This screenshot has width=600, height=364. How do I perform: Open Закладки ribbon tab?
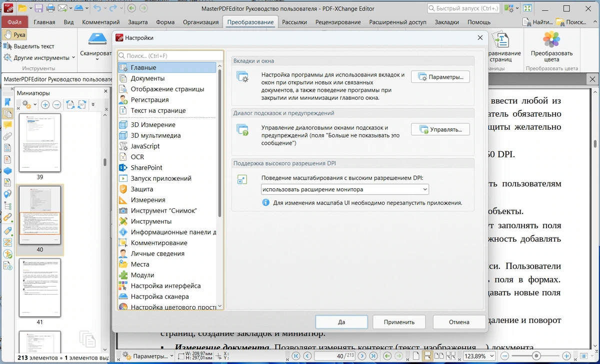[446, 22]
